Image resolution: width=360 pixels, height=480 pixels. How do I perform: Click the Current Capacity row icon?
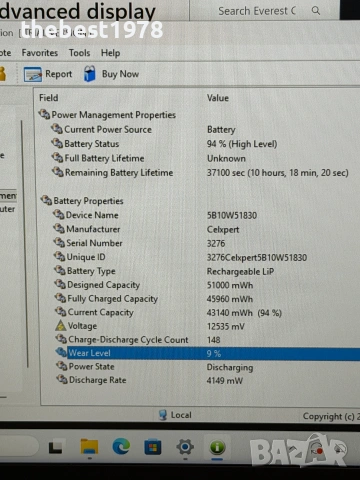pos(60,312)
